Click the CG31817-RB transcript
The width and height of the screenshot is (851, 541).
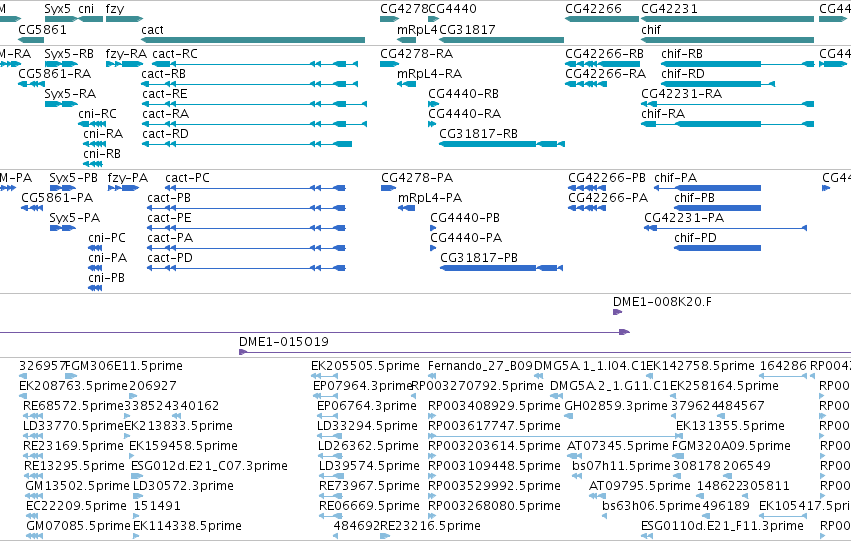(502, 144)
